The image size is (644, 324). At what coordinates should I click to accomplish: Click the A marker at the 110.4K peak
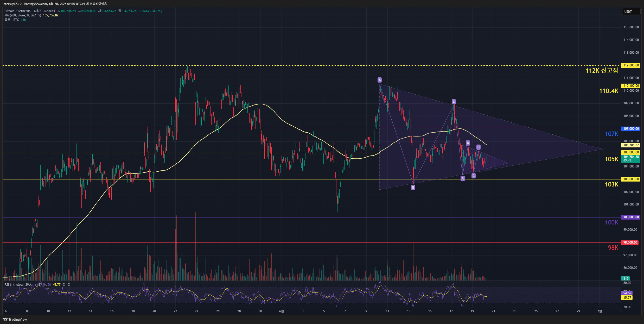coord(380,80)
